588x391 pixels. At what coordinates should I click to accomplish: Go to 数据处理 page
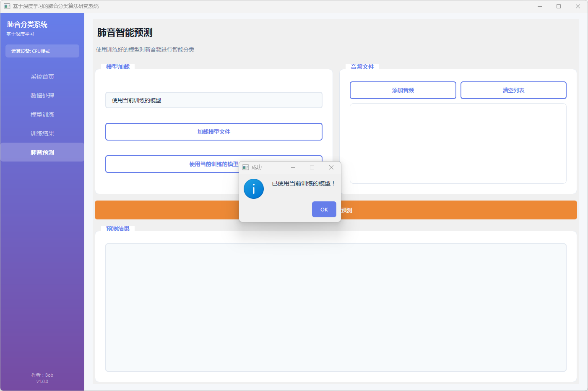42,96
